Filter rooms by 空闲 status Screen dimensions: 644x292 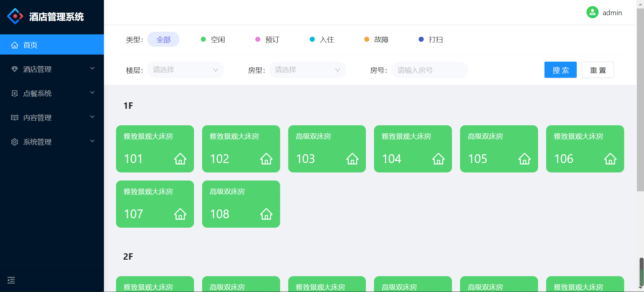pyautogui.click(x=213, y=39)
